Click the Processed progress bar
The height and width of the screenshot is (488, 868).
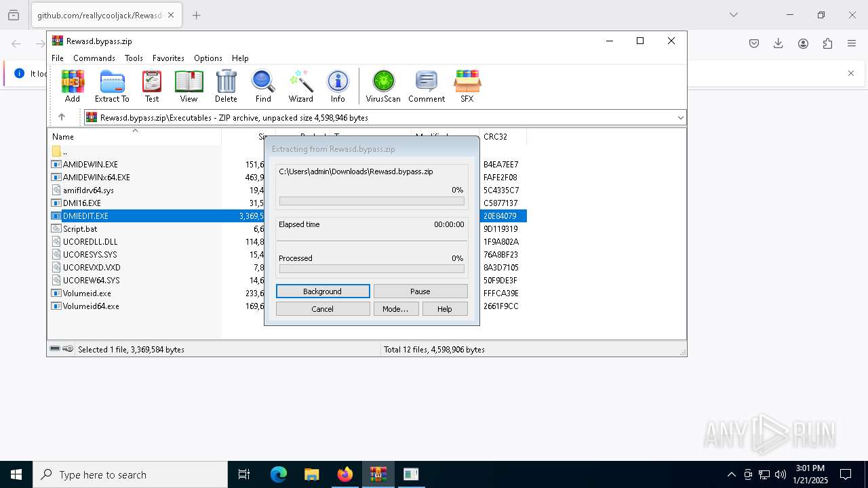point(372,269)
